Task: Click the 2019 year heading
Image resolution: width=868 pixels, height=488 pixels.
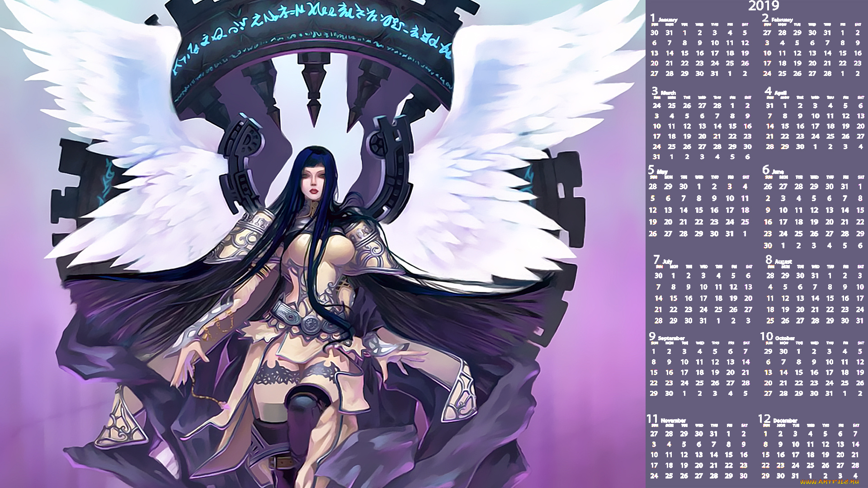Action: 764,6
